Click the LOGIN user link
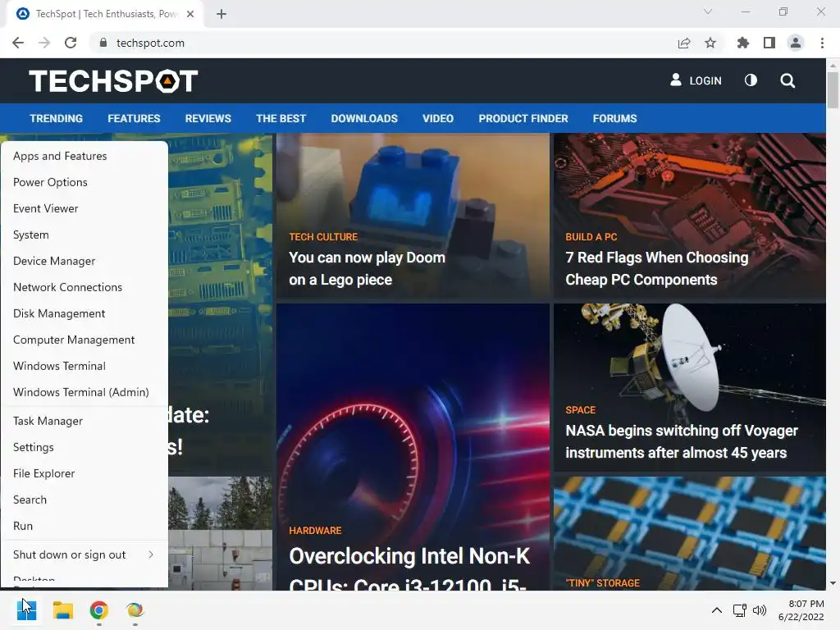This screenshot has height=630, width=840. point(696,80)
